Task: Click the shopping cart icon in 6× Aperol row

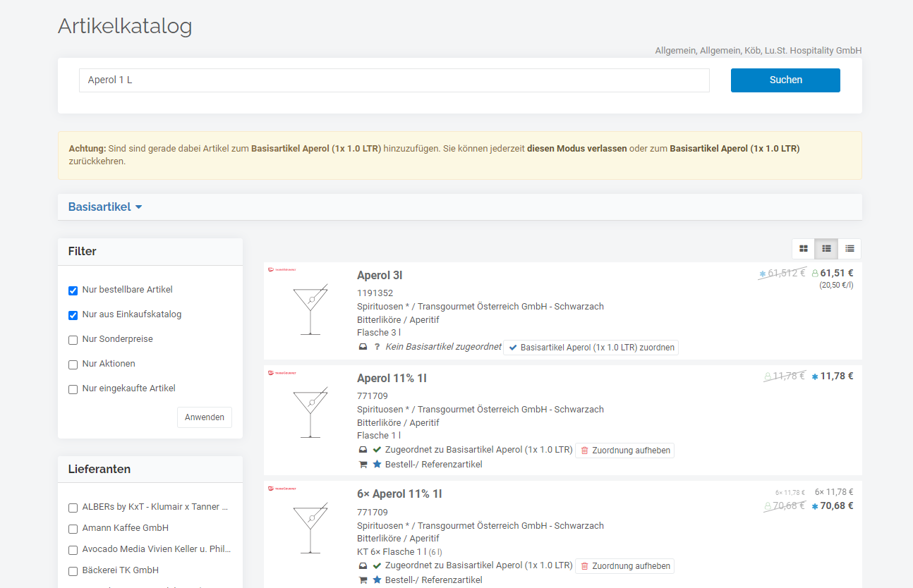Action: [x=363, y=580]
